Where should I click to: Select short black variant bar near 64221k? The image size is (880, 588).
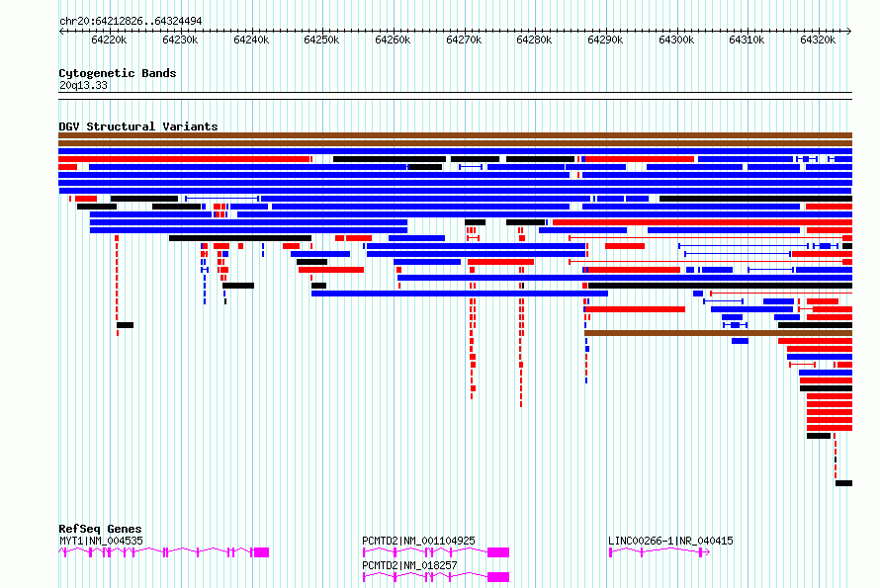(126, 325)
